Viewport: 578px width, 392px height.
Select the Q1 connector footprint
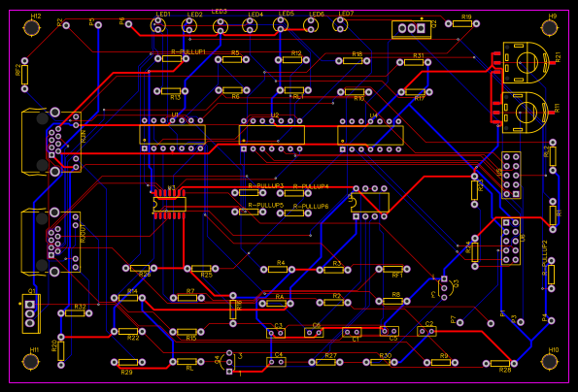30,314
